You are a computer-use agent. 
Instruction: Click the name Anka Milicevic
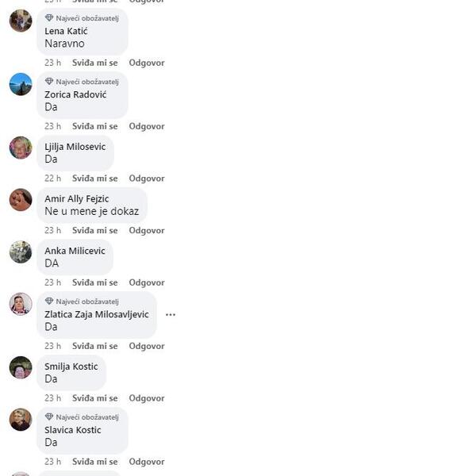(75, 251)
